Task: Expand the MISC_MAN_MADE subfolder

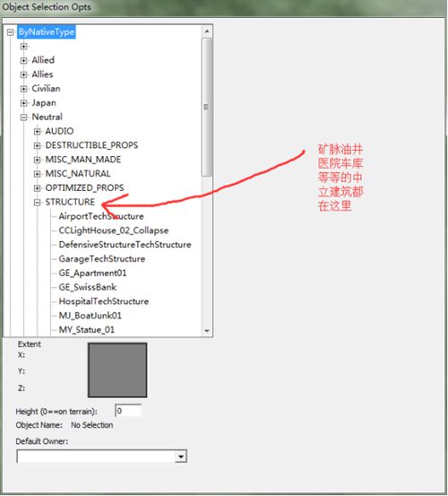Action: point(38,160)
